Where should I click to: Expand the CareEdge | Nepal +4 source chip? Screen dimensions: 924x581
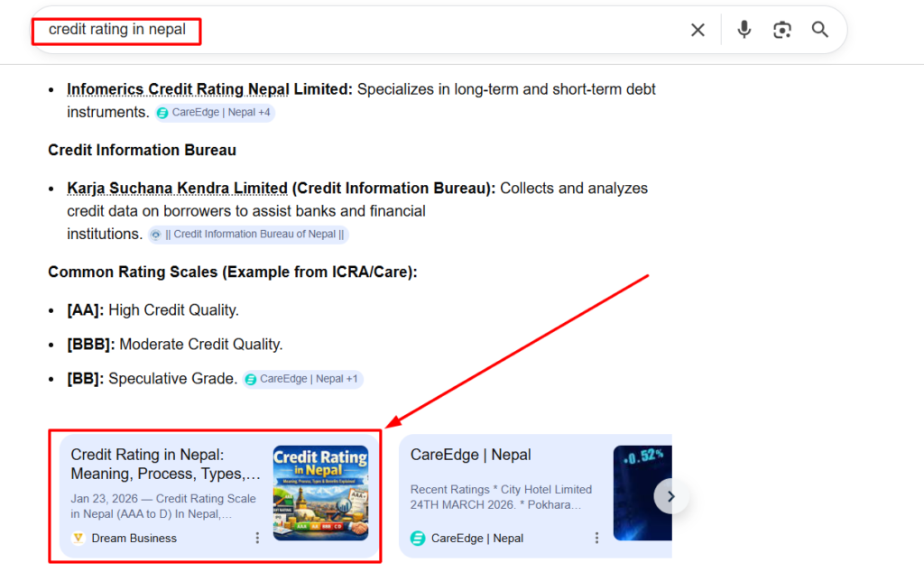215,113
